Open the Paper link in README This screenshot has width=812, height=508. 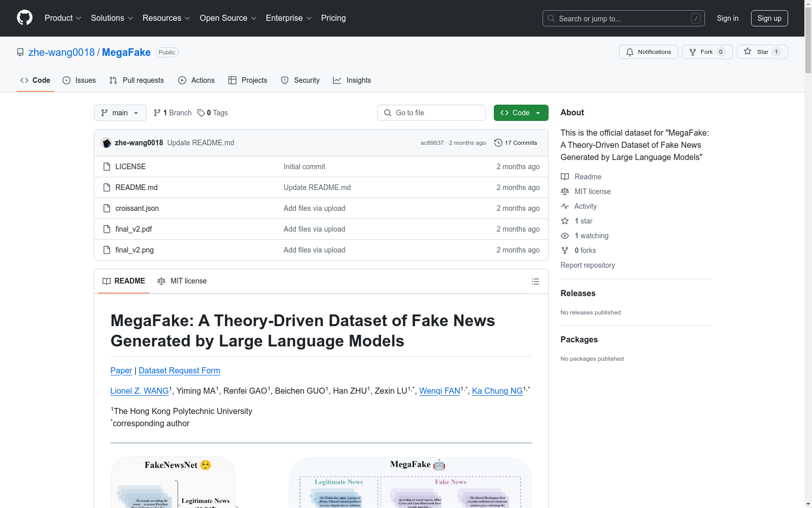point(121,371)
